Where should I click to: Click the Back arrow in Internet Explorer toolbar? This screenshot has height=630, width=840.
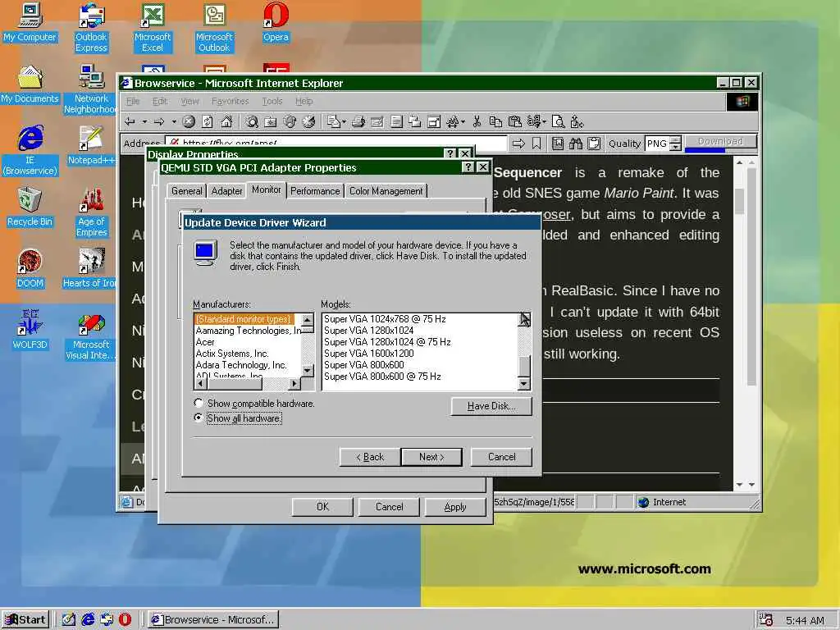coord(130,122)
